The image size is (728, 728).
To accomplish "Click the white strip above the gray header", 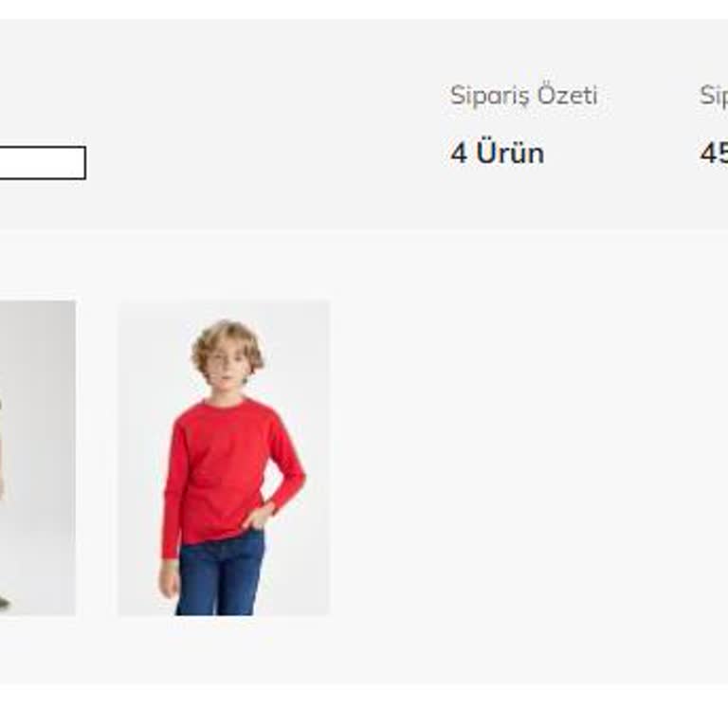I will coord(364,9).
